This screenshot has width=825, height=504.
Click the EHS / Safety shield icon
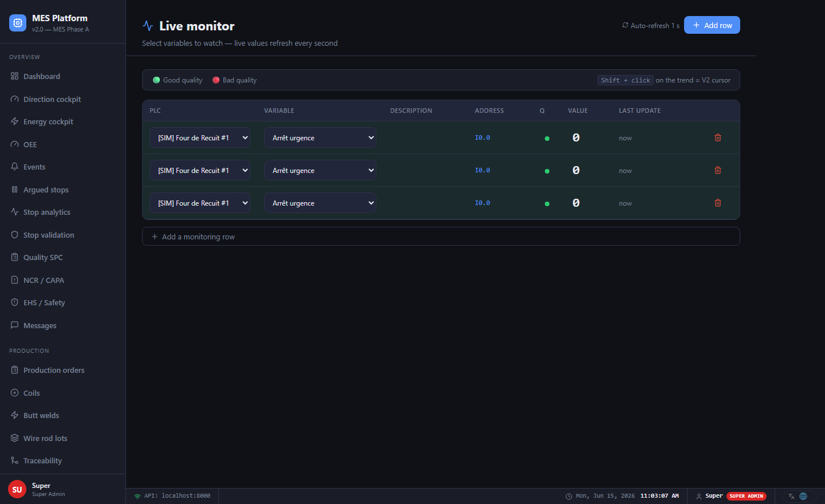click(15, 302)
